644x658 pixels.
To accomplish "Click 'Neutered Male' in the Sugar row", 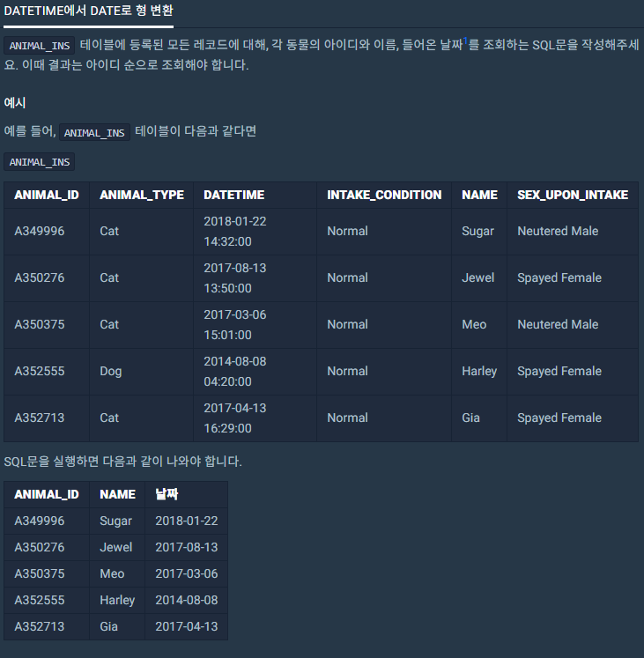I will pyautogui.click(x=558, y=231).
